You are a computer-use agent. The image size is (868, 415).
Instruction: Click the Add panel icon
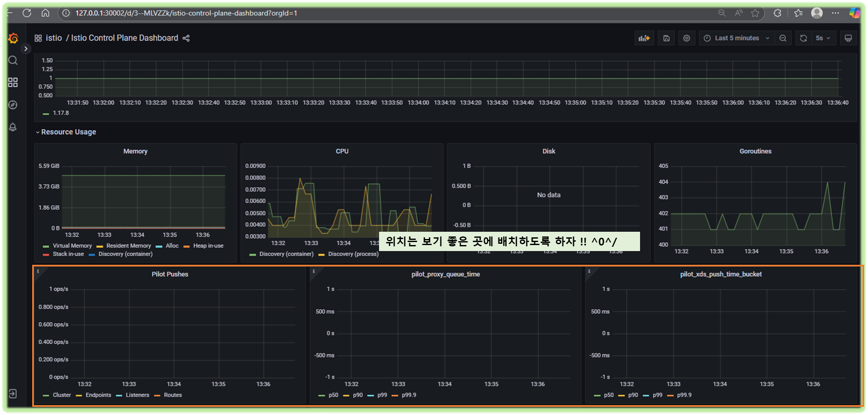coord(644,38)
